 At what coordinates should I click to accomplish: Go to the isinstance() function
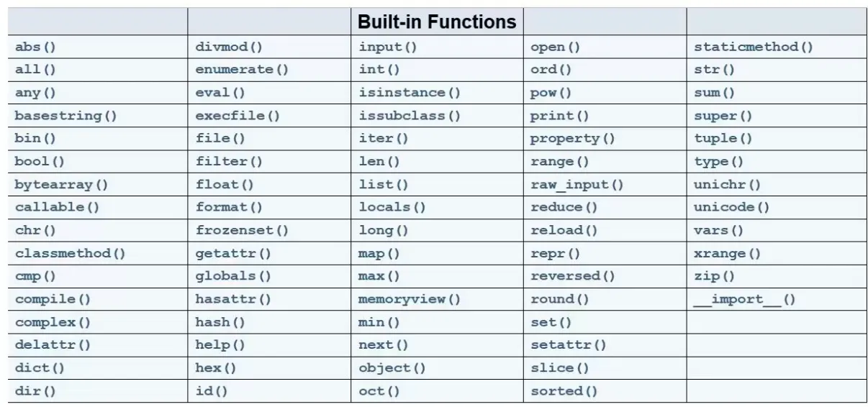pos(410,93)
